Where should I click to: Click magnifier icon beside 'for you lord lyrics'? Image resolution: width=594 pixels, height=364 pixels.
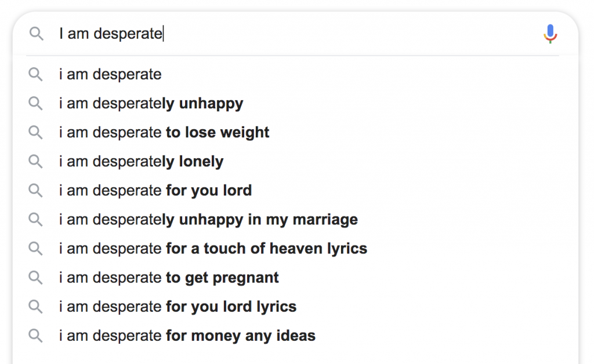point(35,307)
